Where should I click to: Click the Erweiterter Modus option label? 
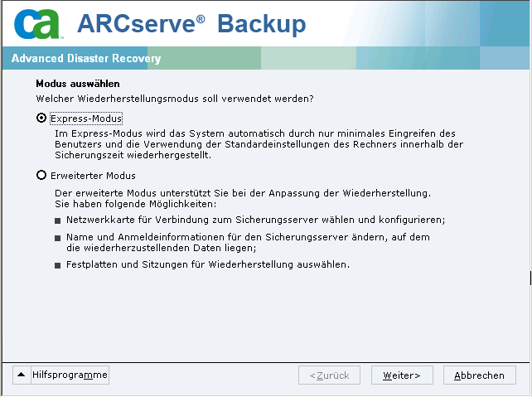pyautogui.click(x=93, y=176)
